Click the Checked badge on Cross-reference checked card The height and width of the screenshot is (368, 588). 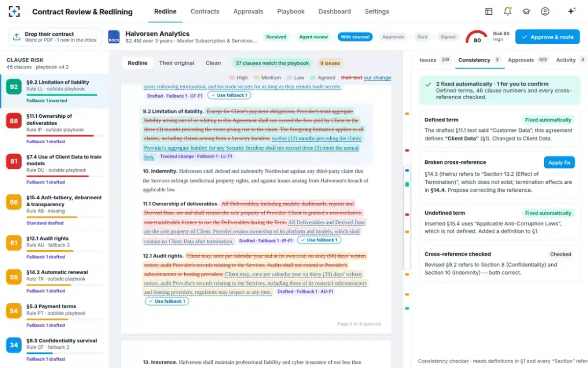point(561,254)
